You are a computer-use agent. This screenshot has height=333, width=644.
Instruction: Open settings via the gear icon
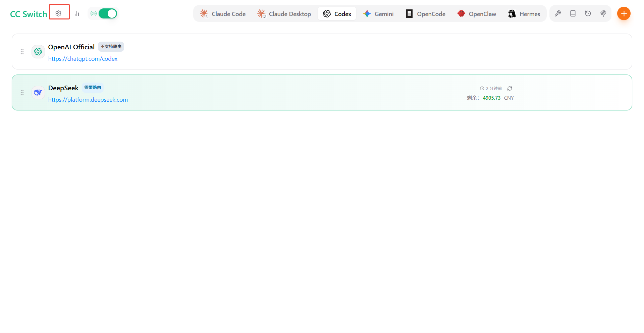[x=58, y=13]
